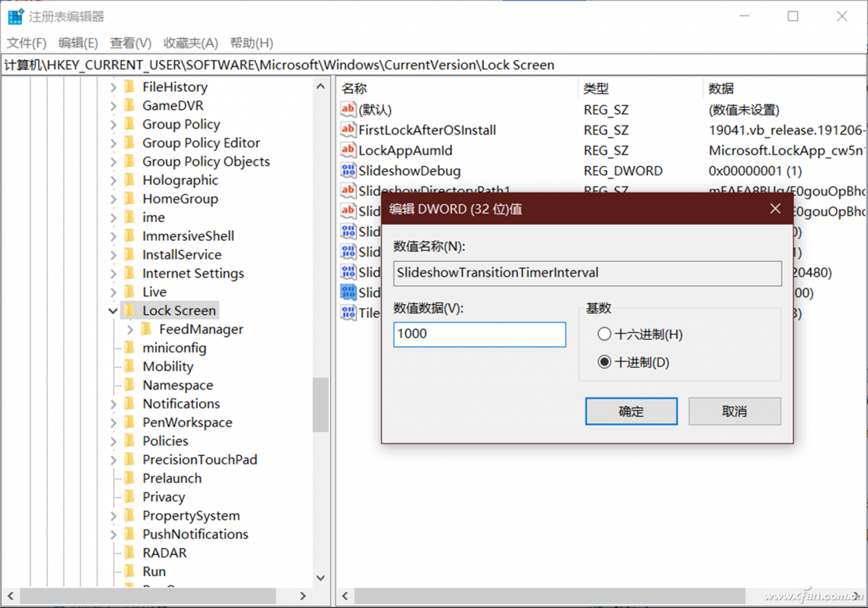
Task: Click the Internet Settings folder icon
Action: point(129,274)
